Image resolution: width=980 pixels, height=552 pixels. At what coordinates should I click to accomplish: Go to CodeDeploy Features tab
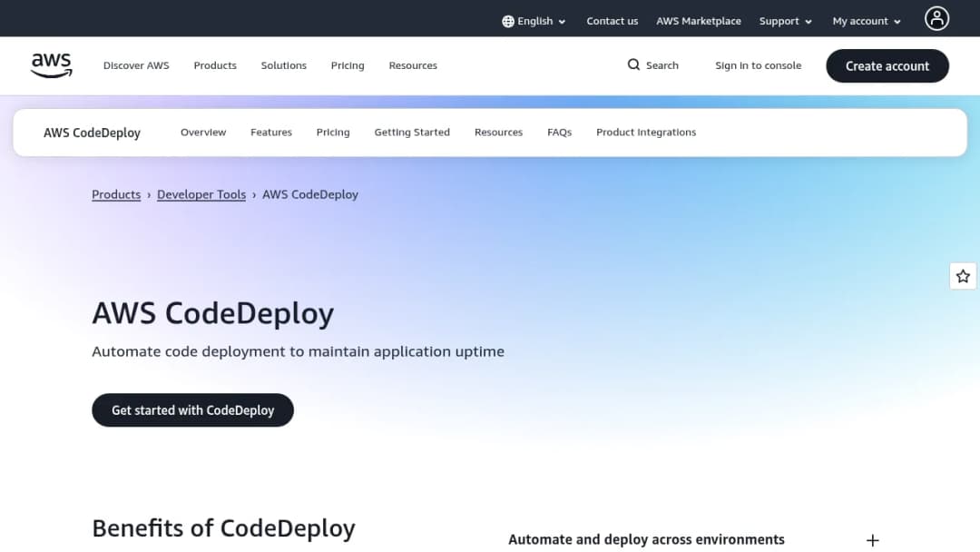271,133
